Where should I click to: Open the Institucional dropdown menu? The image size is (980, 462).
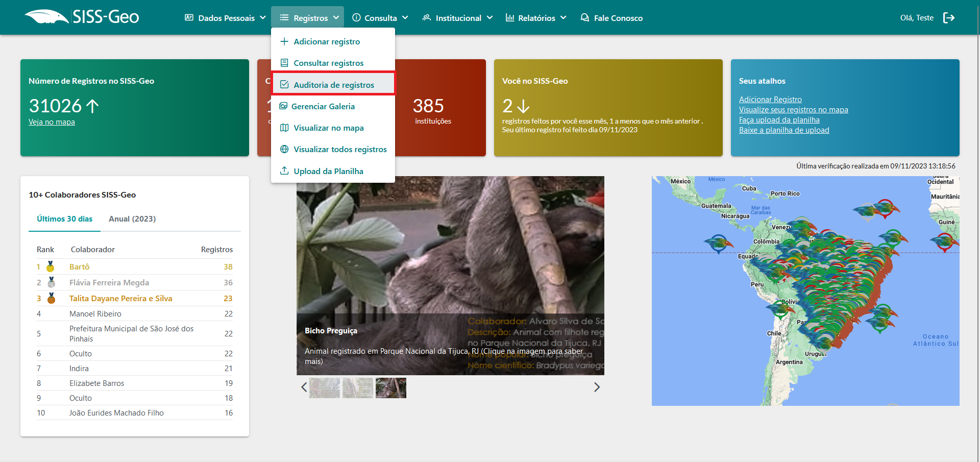[457, 18]
